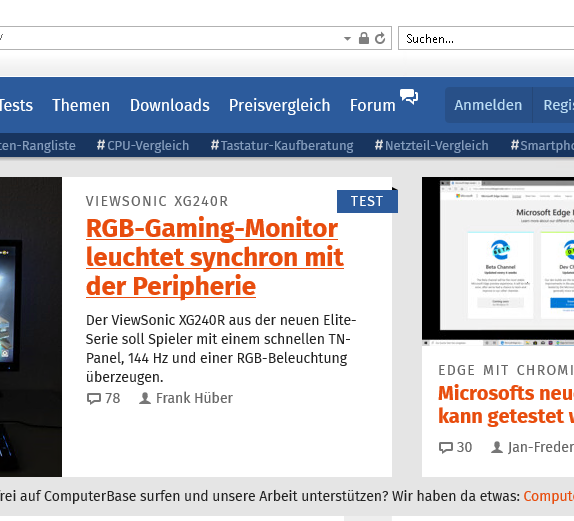The height and width of the screenshot is (521, 574).
Task: Click the 30 comments count
Action: click(x=465, y=447)
